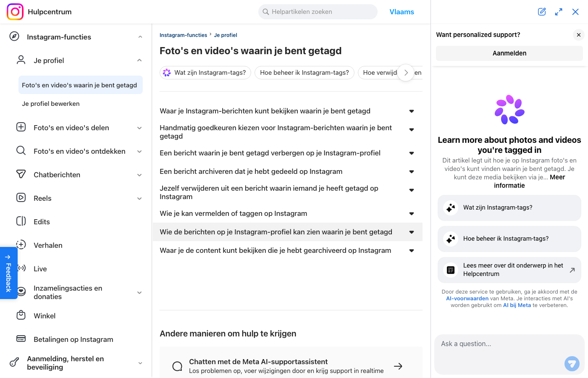Expand the Reels chevron

pos(139,198)
